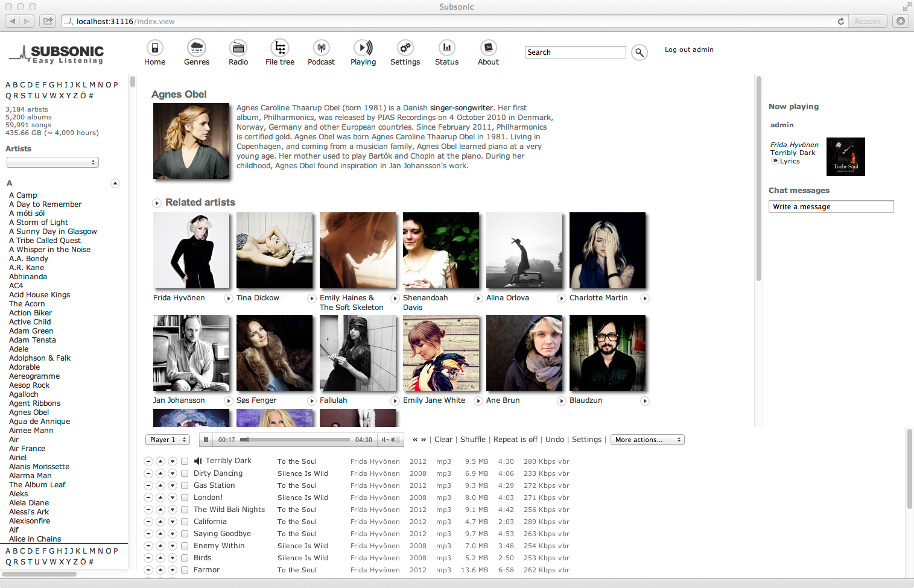Jump to letter D in bottom index
The height and width of the screenshot is (588, 914).
30,551
